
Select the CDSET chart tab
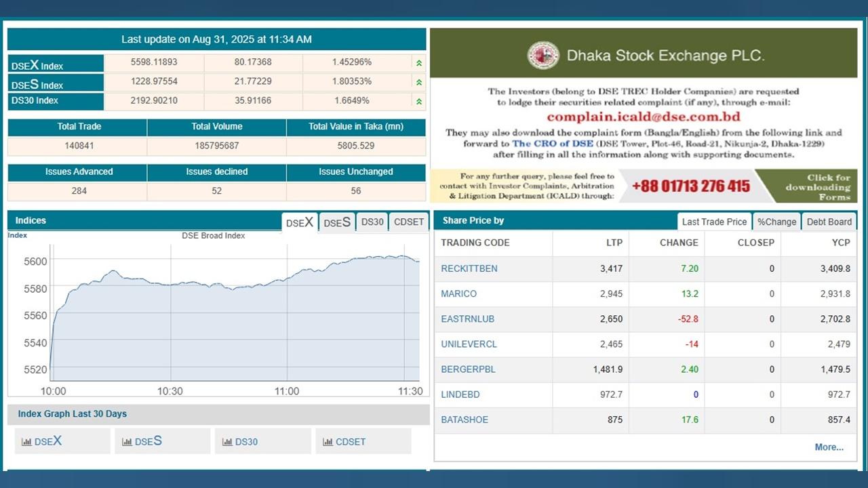coord(409,222)
